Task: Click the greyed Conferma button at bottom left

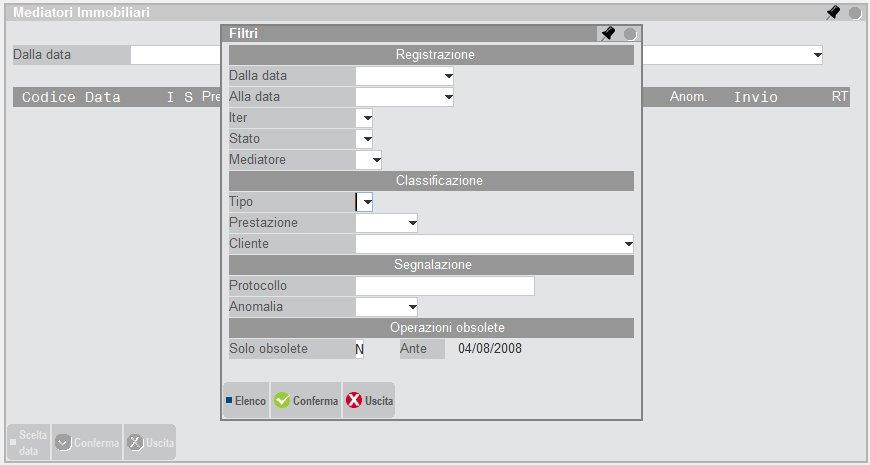Action: pos(86,442)
